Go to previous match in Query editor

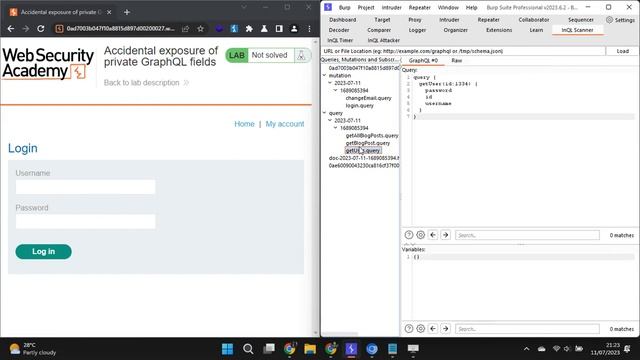[433, 235]
